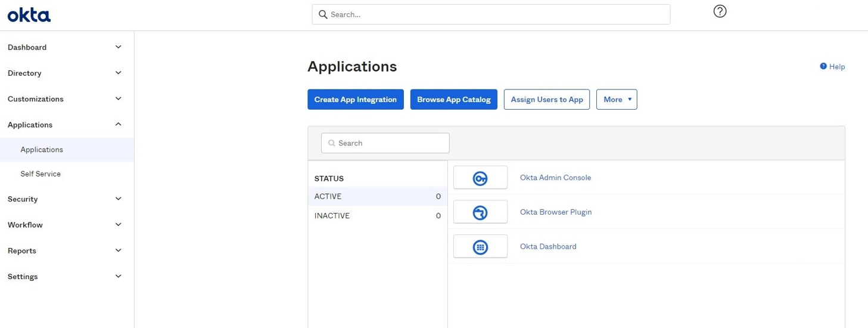Select Self Service in sidebar

click(41, 174)
